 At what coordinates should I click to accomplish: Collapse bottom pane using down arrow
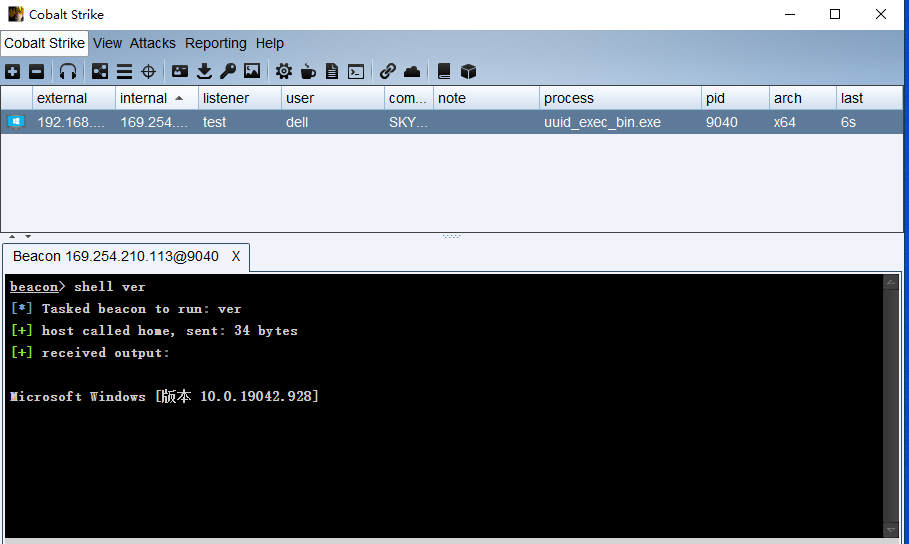pyautogui.click(x=28, y=237)
